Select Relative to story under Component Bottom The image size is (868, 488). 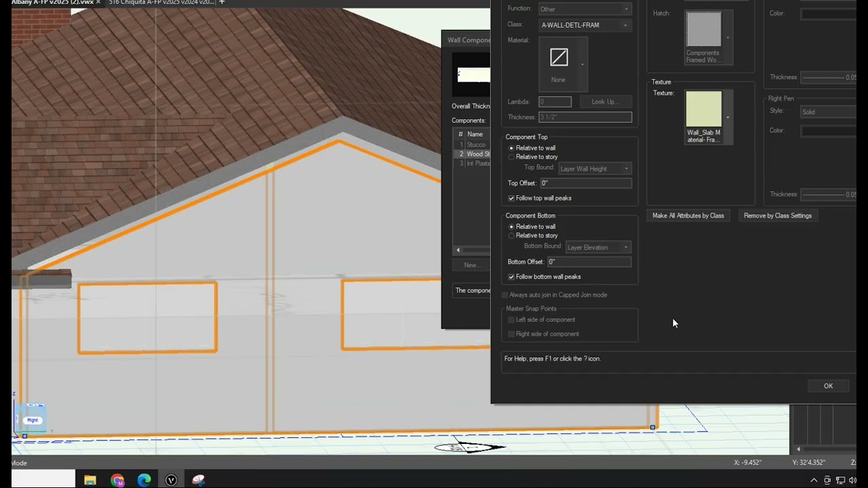coord(511,235)
